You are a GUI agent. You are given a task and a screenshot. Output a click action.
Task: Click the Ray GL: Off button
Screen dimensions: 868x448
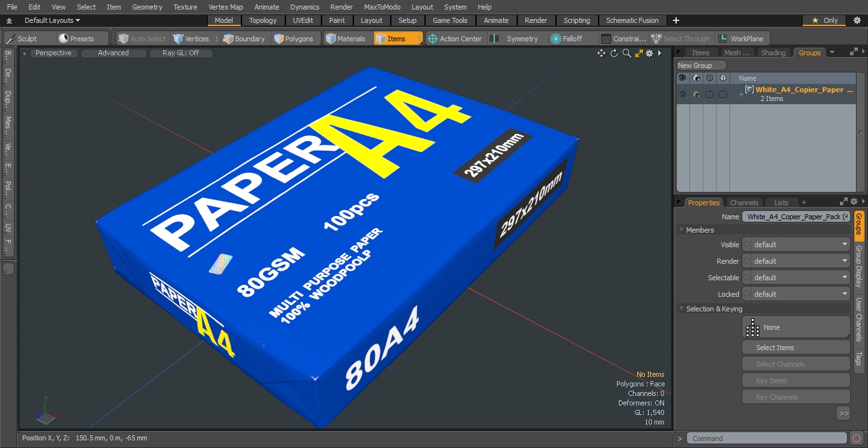coord(180,53)
